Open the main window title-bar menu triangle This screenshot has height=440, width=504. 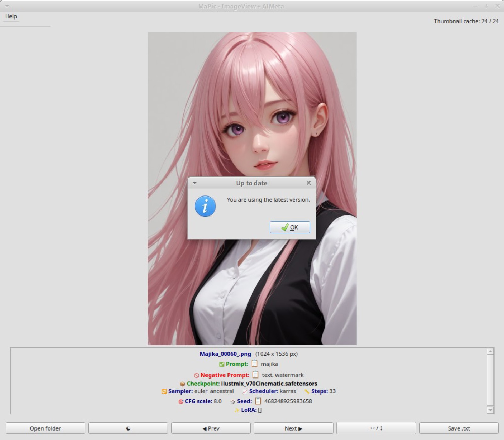click(7, 5)
